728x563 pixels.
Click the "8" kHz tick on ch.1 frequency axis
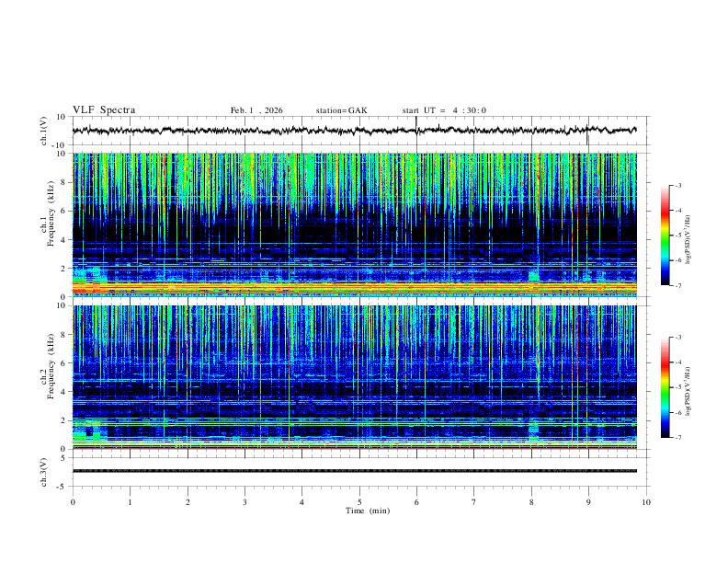(63, 182)
